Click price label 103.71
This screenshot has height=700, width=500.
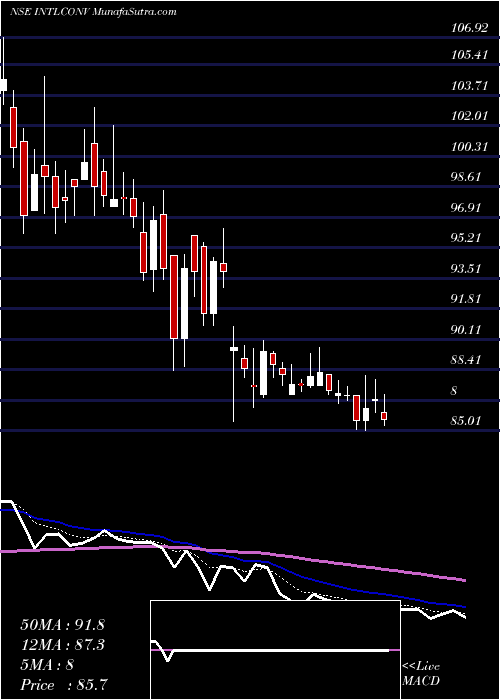pyautogui.click(x=470, y=86)
